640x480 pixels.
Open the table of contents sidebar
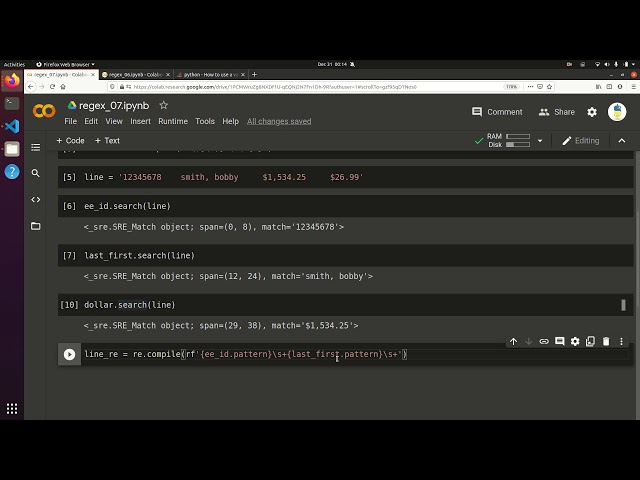36,147
